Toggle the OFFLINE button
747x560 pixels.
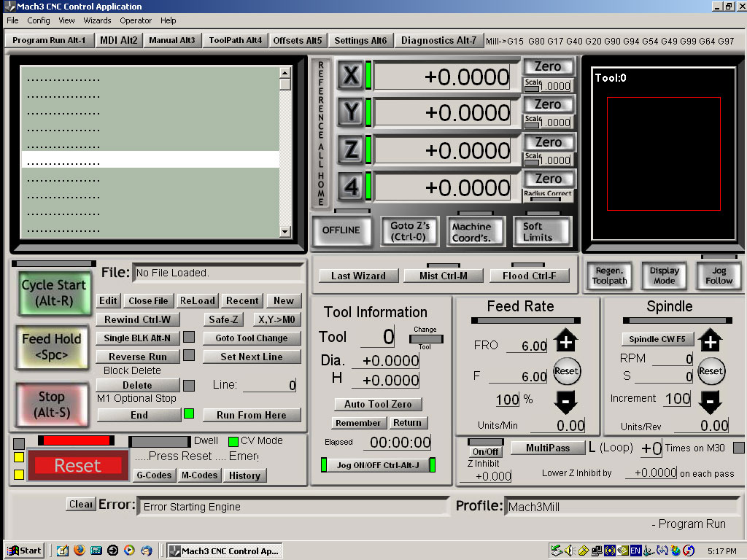[341, 230]
